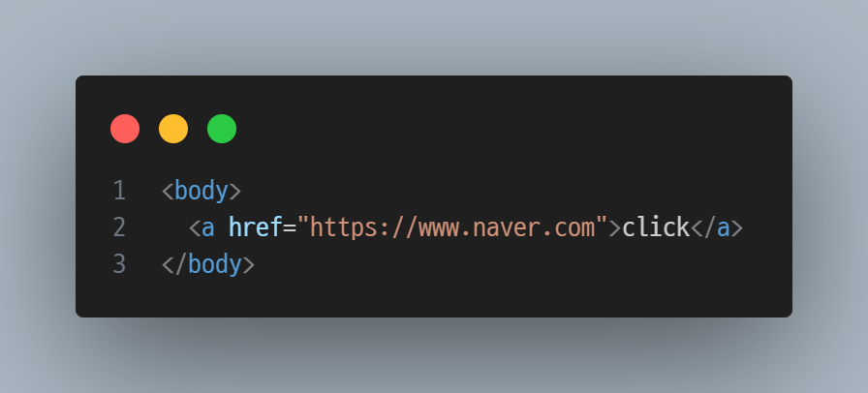Click the green maximize dot
868x393 pixels.
[x=222, y=129]
